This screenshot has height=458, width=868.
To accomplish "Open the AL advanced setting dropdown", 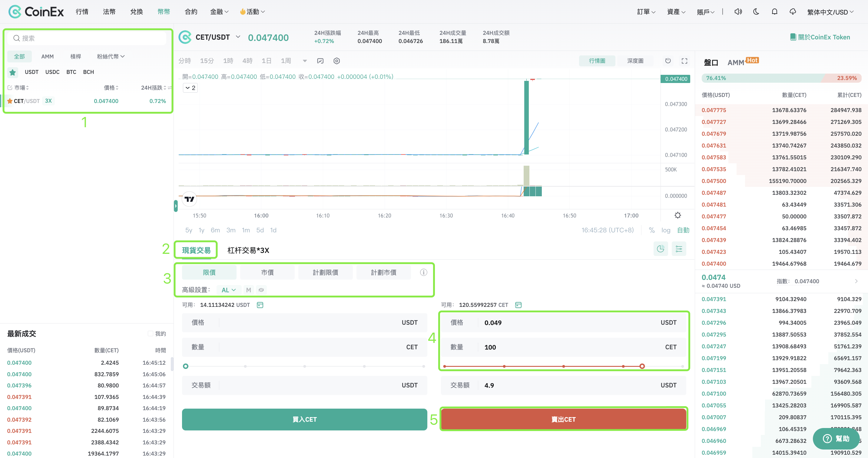I will click(x=228, y=290).
